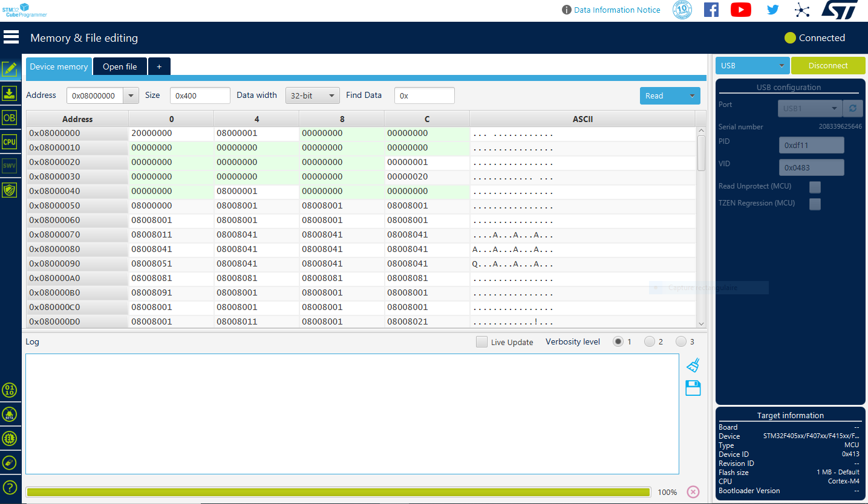Expand the Read button dropdown arrow
Screen dimensions: 868x504
tap(692, 95)
